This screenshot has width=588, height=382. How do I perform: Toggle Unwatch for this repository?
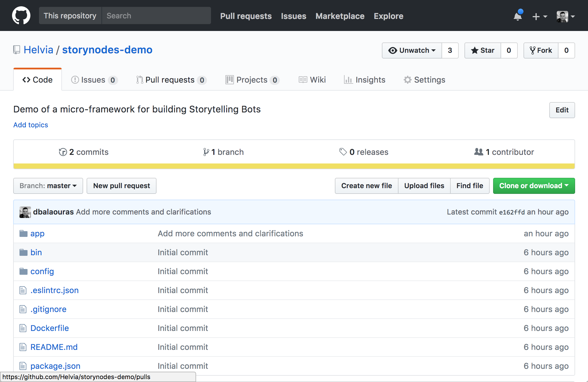click(x=412, y=50)
